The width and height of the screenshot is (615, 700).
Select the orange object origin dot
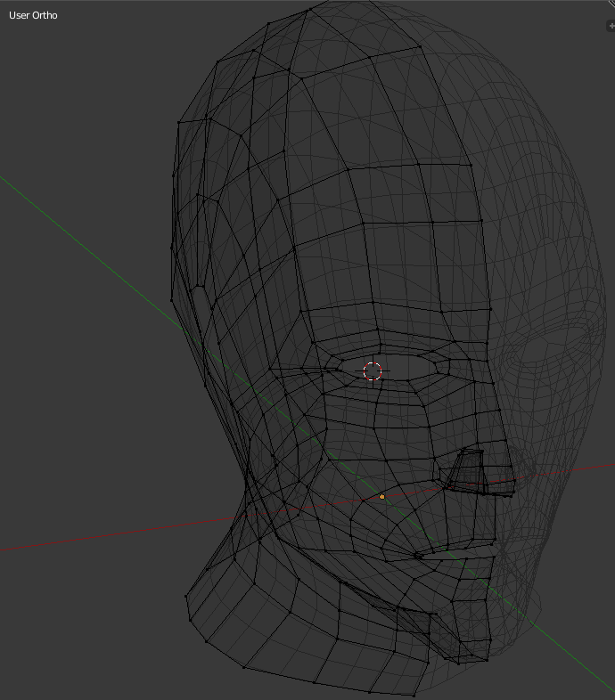(x=382, y=496)
